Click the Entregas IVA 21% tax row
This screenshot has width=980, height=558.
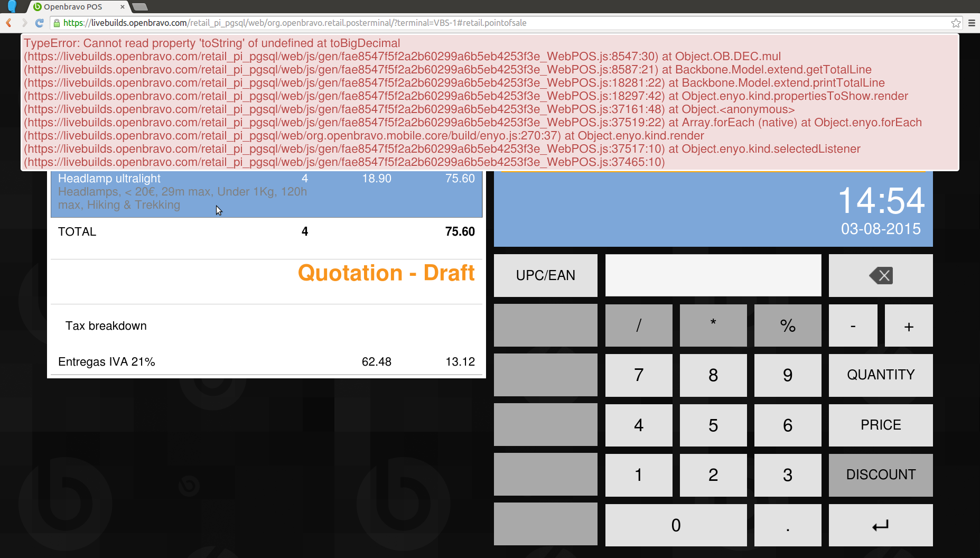[x=267, y=362]
